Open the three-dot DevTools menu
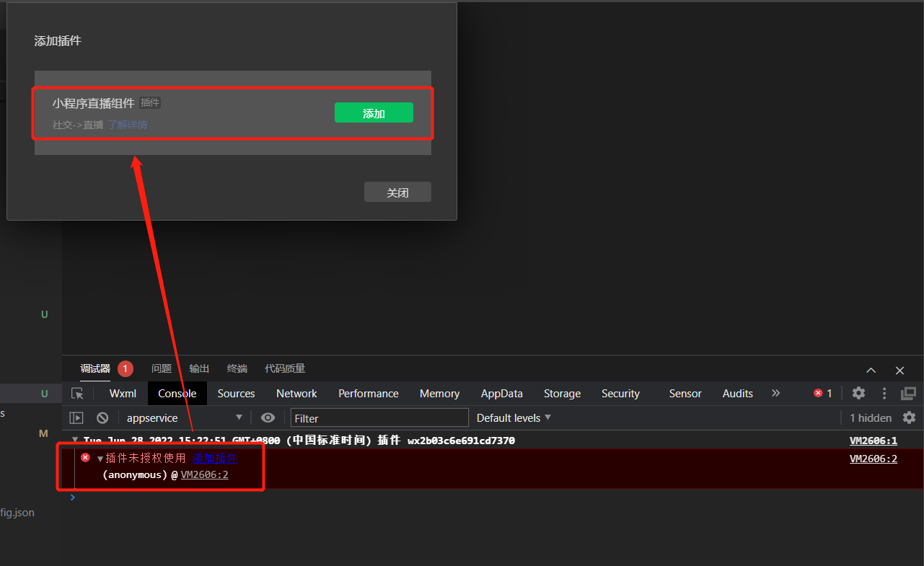924x566 pixels. click(884, 394)
